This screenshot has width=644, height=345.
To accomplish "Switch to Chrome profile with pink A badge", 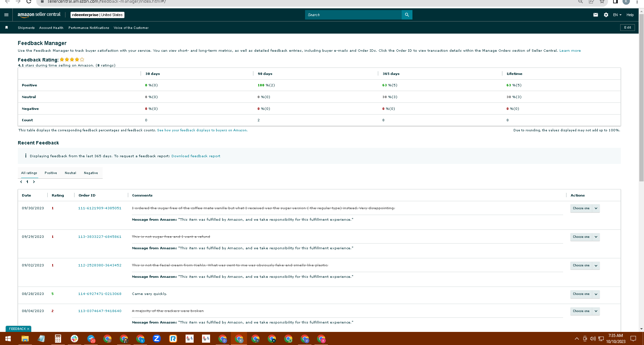I will tap(321, 339).
